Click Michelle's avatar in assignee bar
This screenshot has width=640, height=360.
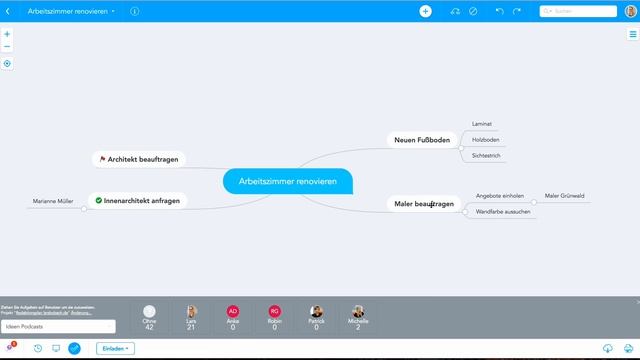point(358,311)
